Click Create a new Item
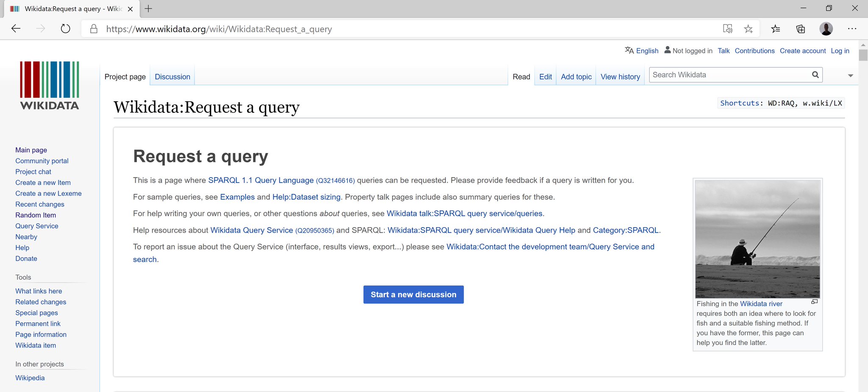The width and height of the screenshot is (868, 392). (43, 183)
